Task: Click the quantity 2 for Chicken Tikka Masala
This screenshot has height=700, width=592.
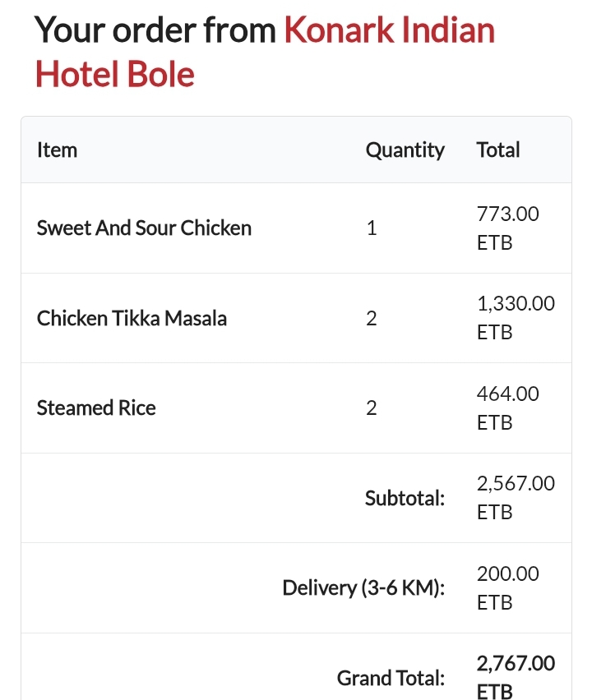Action: [372, 318]
